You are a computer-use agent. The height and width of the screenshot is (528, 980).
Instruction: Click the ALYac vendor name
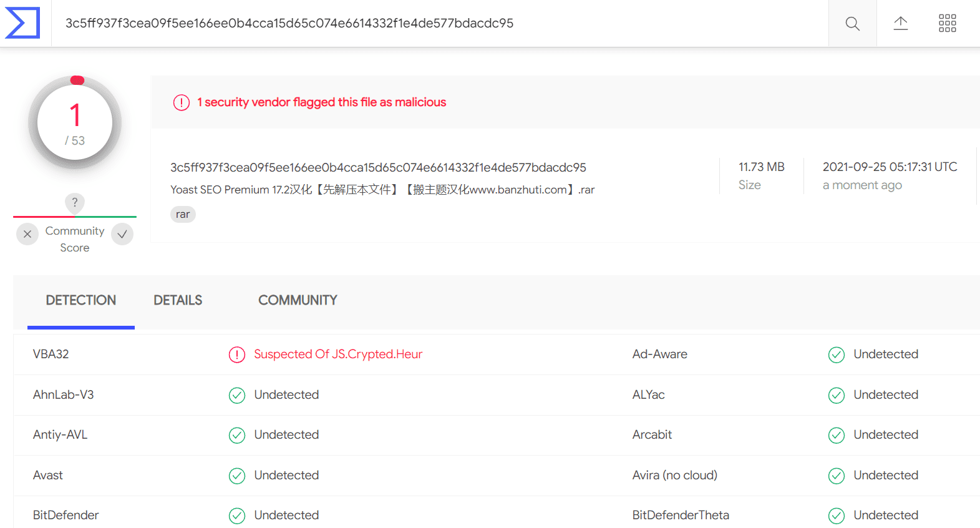[x=648, y=394]
